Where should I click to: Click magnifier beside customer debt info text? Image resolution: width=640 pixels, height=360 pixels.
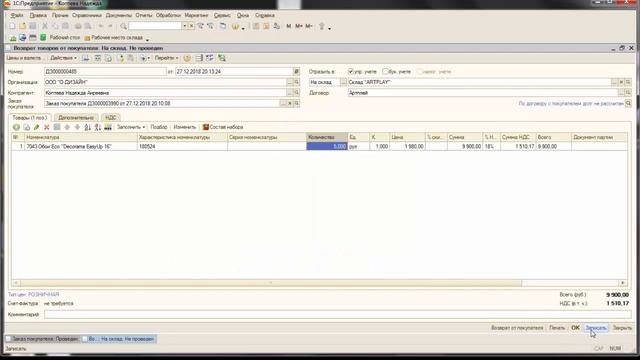[x=628, y=103]
